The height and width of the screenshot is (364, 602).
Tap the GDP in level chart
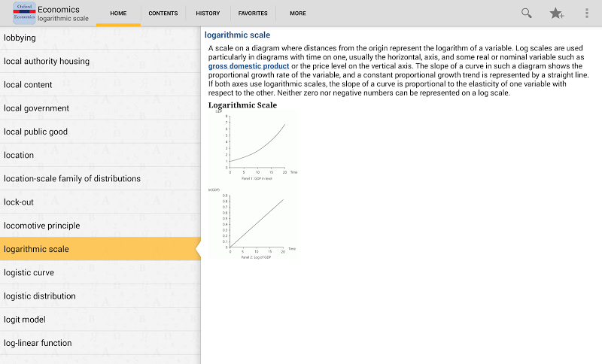254,145
